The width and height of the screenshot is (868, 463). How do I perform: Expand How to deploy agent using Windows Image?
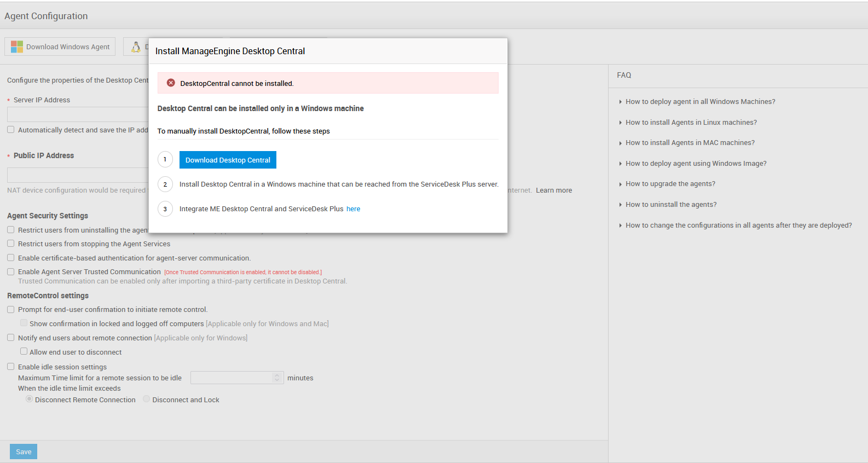[696, 164]
